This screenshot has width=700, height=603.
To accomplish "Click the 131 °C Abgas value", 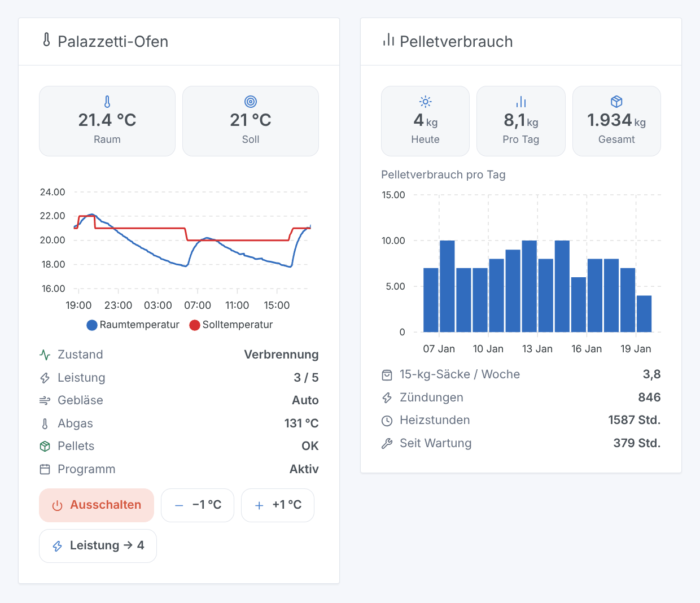I will tap(301, 423).
